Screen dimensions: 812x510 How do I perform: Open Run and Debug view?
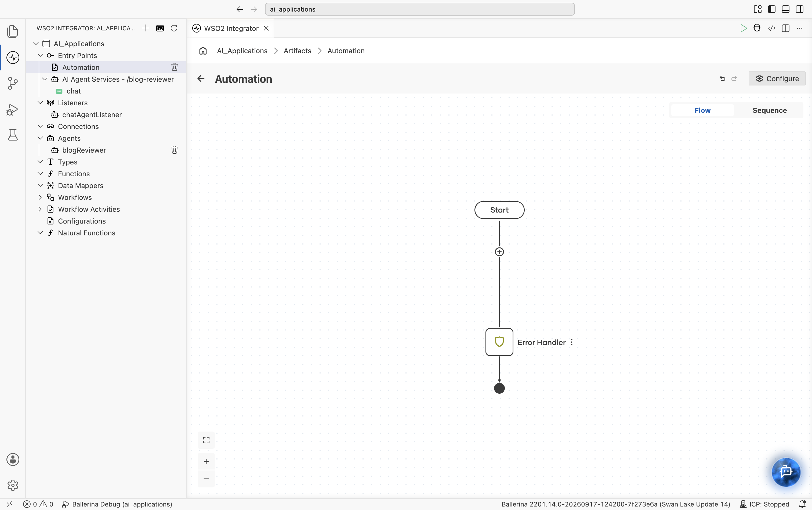tap(12, 110)
